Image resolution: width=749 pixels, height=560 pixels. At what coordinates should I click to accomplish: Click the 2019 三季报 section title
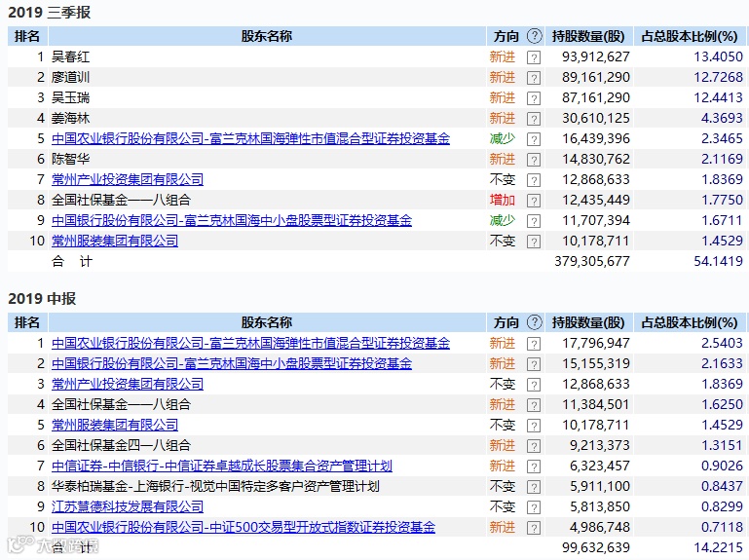click(x=50, y=13)
